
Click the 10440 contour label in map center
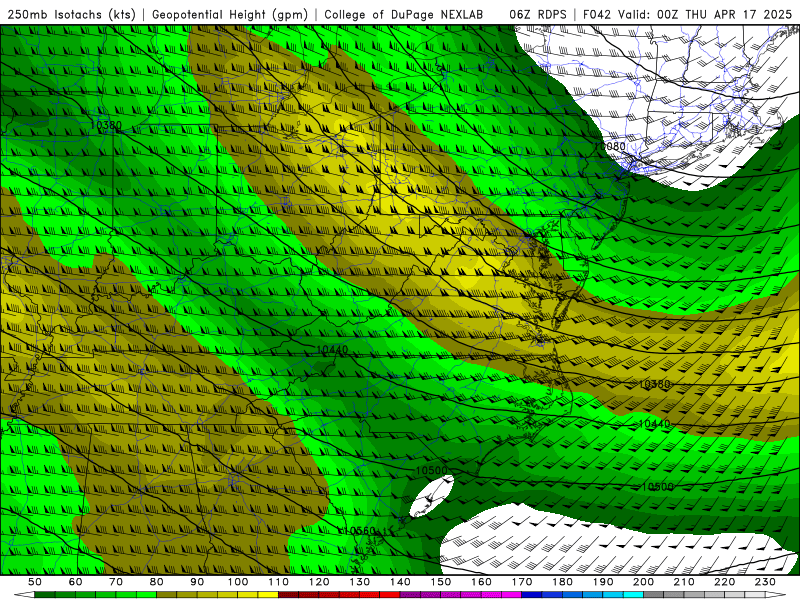pos(332,350)
